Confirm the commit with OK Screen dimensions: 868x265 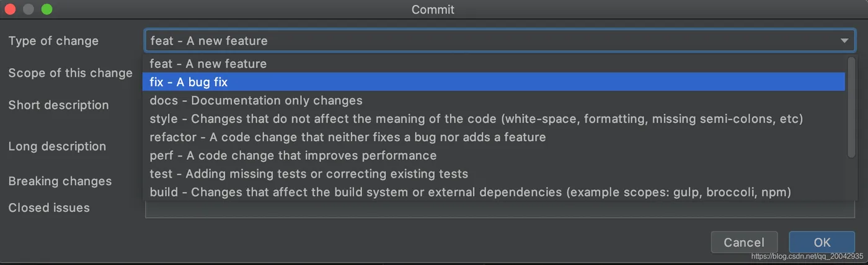pos(821,242)
